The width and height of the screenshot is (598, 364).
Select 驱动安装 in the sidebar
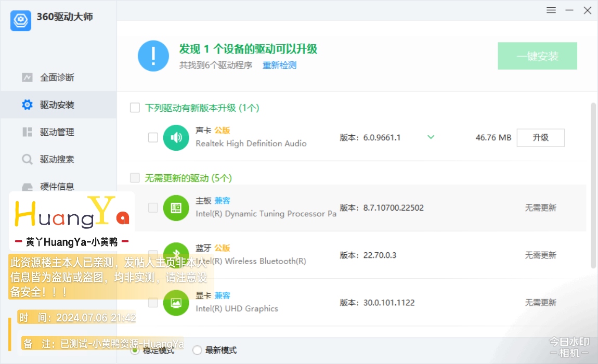point(58,105)
